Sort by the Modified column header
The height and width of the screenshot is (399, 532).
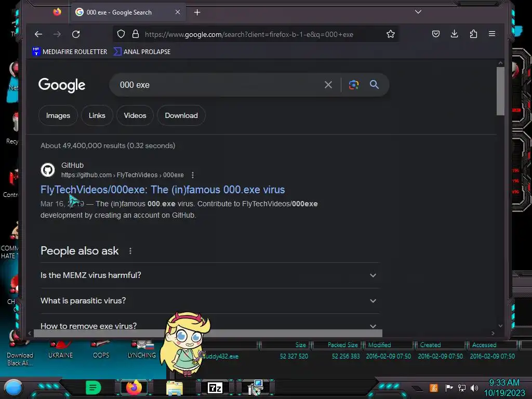[389, 345]
